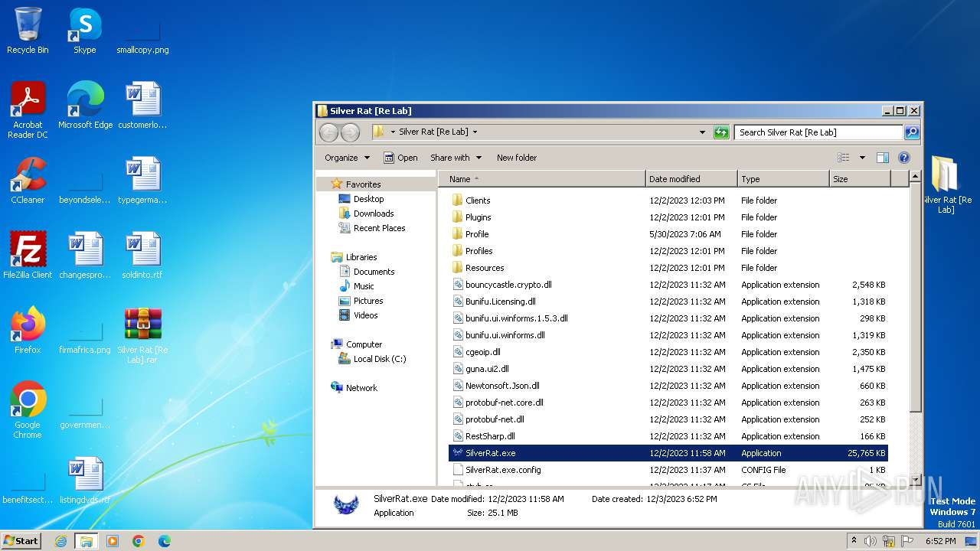Select the Silver Rat [Re Lab].rar archive
The width and height of the screenshot is (980, 551).
click(x=142, y=335)
